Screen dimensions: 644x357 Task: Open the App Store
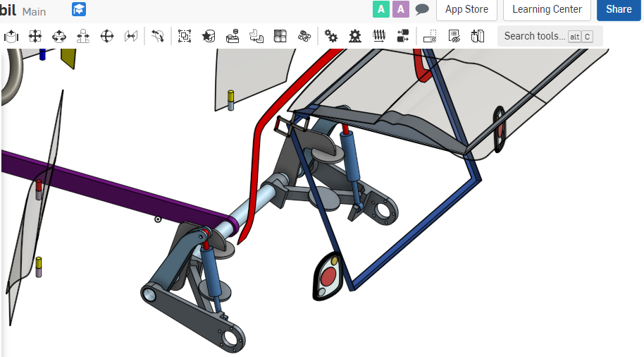(466, 9)
